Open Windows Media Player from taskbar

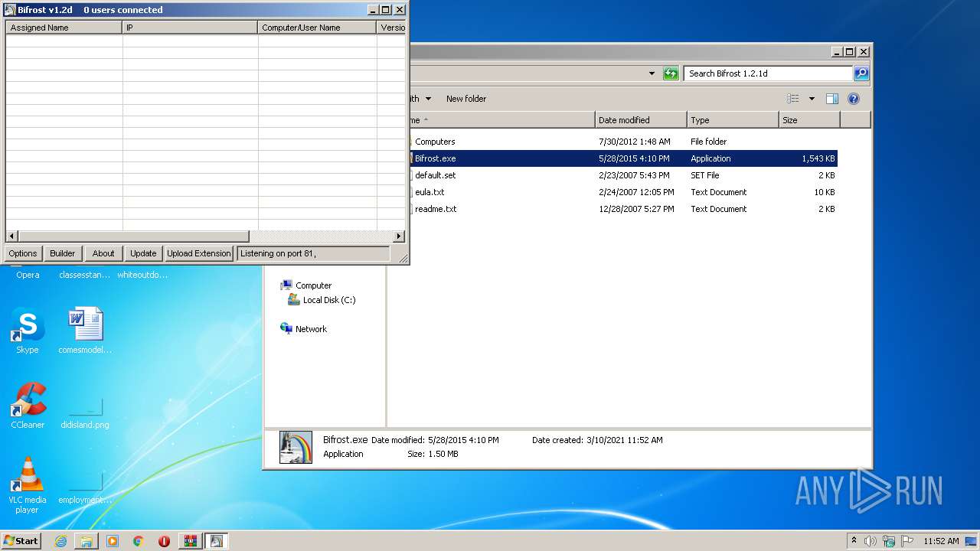(x=113, y=541)
